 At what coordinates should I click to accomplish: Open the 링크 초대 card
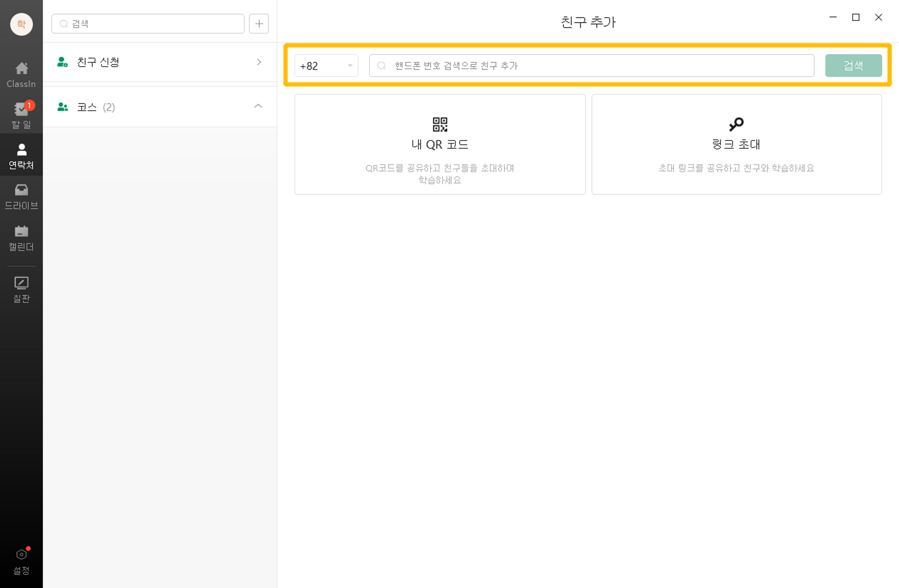(736, 144)
